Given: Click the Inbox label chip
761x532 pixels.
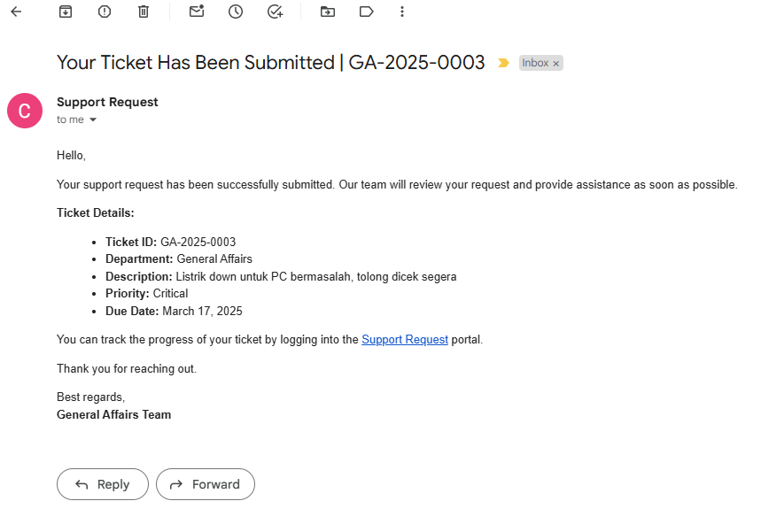Looking at the screenshot, I should pyautogui.click(x=535, y=63).
